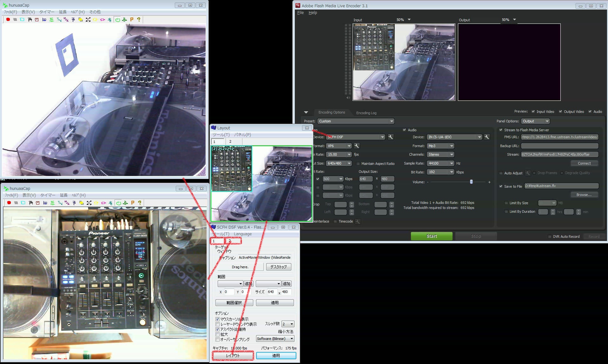This screenshot has height=364, width=608.
Task: Click 範囲選択 button in SCFH DSF
Action: [x=234, y=303]
